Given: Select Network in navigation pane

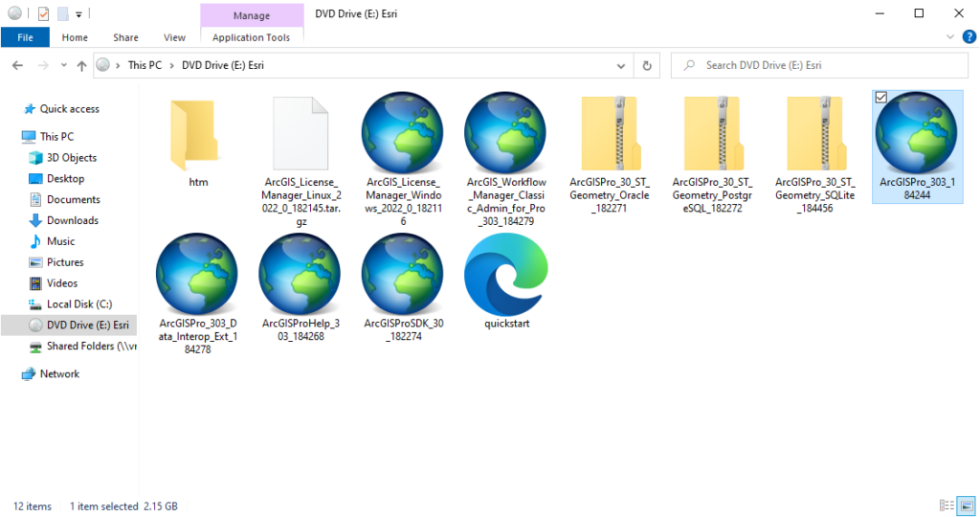Looking at the screenshot, I should pos(59,373).
